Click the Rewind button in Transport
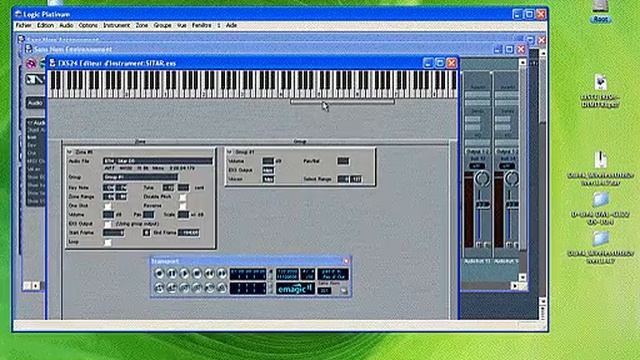This screenshot has width=640, height=360. tap(209, 273)
